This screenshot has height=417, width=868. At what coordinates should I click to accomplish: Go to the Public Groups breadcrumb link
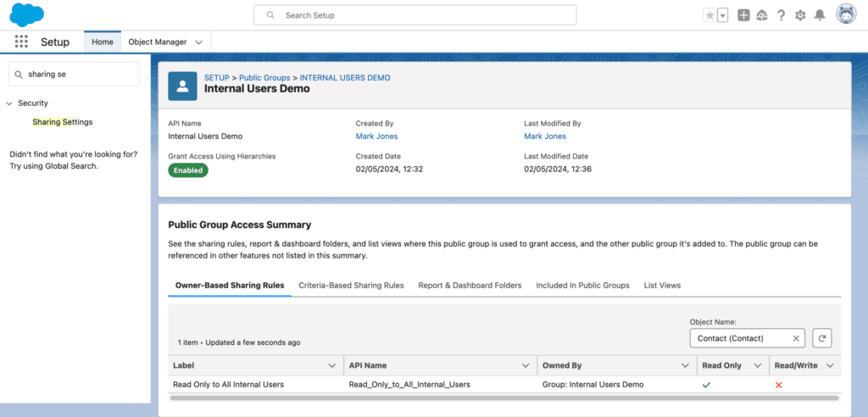coord(264,77)
